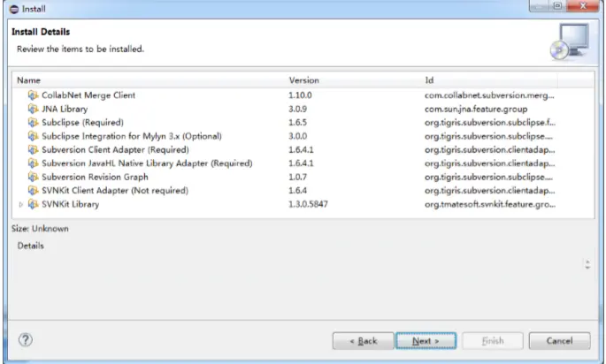Click the CollabNet Merge Client feature icon
The image size is (606, 364).
coord(34,95)
